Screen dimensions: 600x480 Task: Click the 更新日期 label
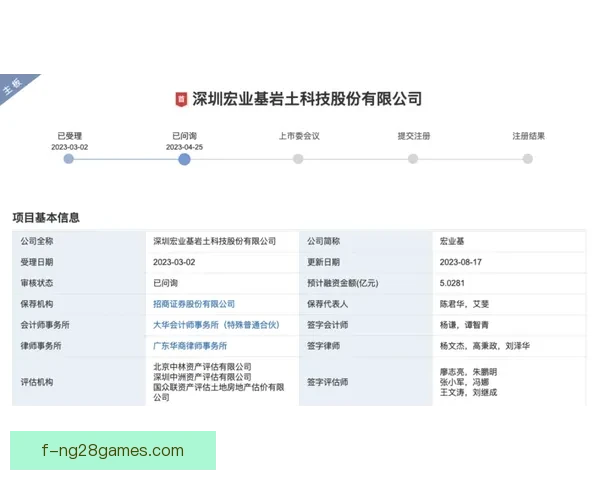(x=323, y=262)
